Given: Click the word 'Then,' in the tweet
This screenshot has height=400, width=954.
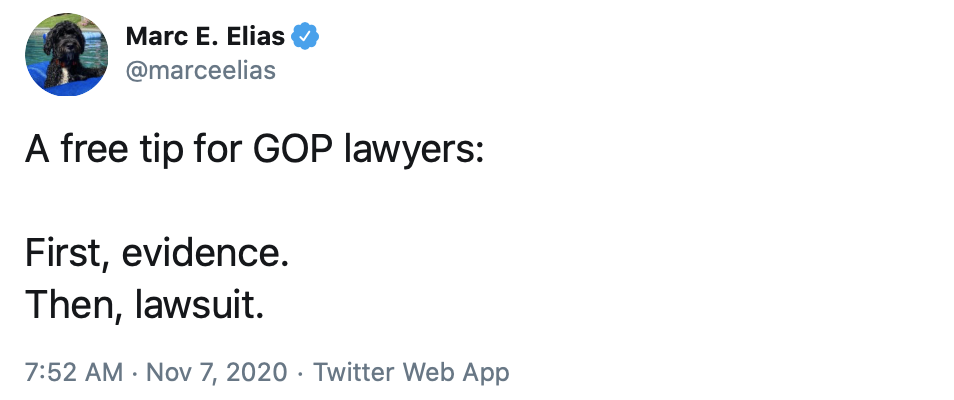Looking at the screenshot, I should (70, 306).
